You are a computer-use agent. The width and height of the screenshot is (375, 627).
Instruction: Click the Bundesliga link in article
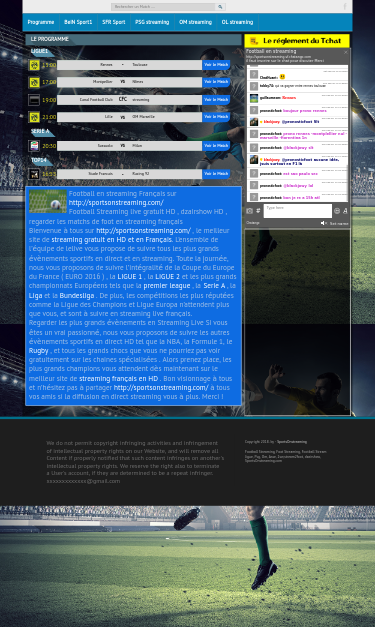tap(77, 296)
